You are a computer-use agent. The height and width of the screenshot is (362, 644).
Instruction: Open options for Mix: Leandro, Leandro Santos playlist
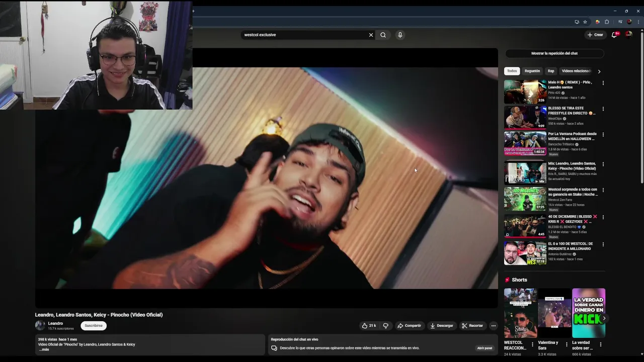(x=603, y=164)
